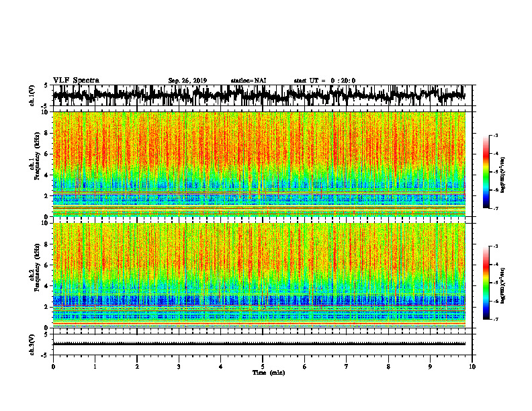Viewport: 532px width, 411px height.
Task: Select the "station=NAI" header text
Action: click(x=249, y=81)
